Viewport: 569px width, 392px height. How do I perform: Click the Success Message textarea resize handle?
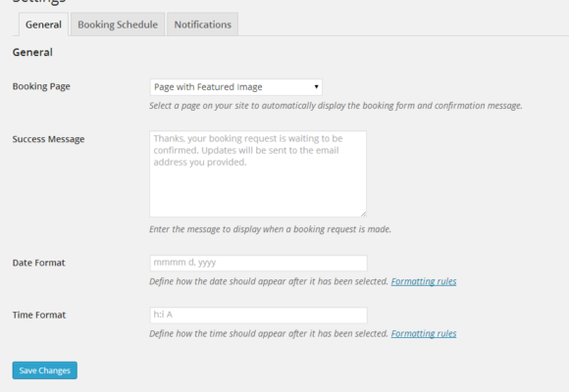[x=363, y=214]
